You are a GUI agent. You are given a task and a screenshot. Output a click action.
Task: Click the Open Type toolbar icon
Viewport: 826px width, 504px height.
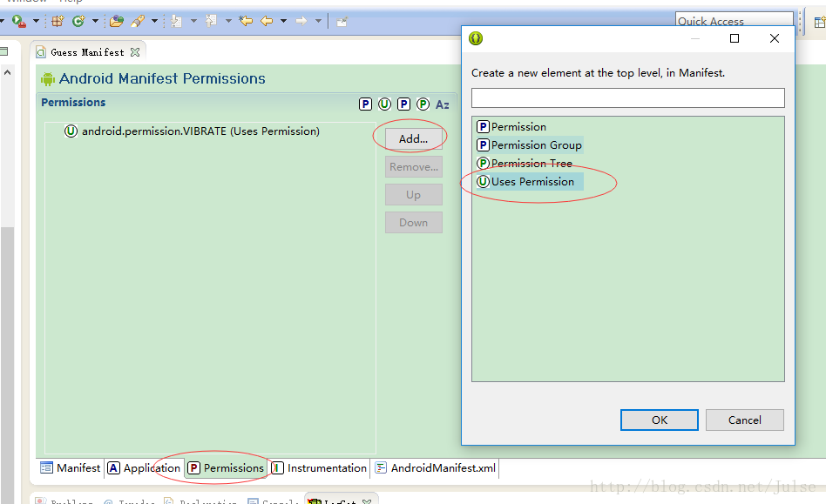coord(117,21)
